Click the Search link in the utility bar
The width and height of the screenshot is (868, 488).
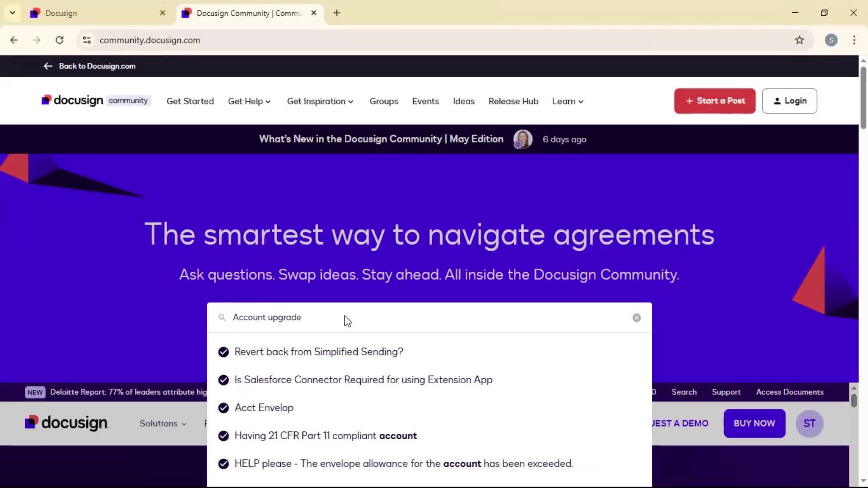(684, 392)
